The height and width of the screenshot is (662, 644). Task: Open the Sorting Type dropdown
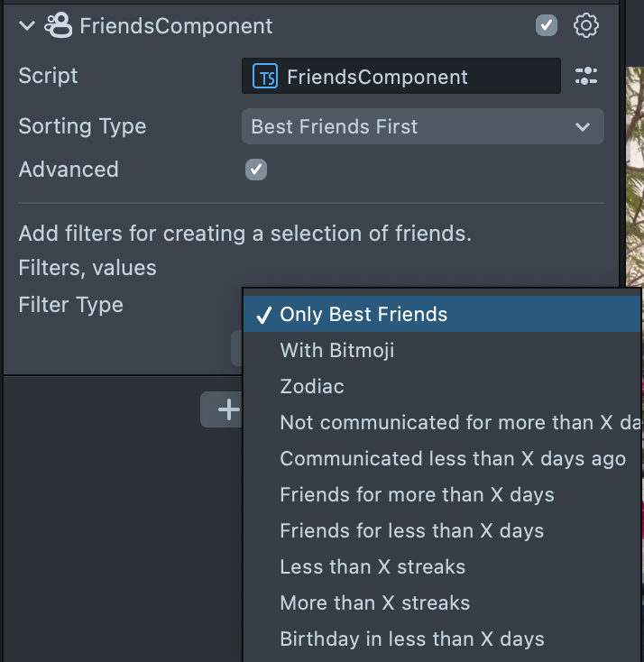click(x=422, y=126)
